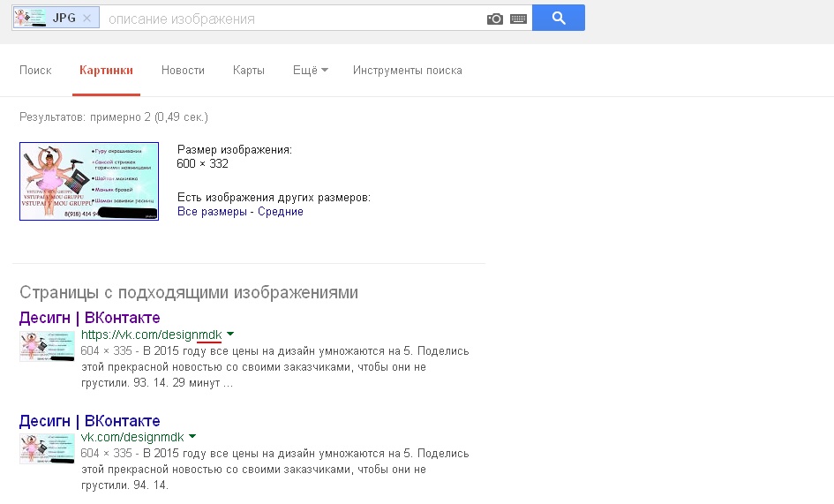Open first Десигн | ВКонтакте result title
The image size is (834, 504).
pyautogui.click(x=89, y=318)
